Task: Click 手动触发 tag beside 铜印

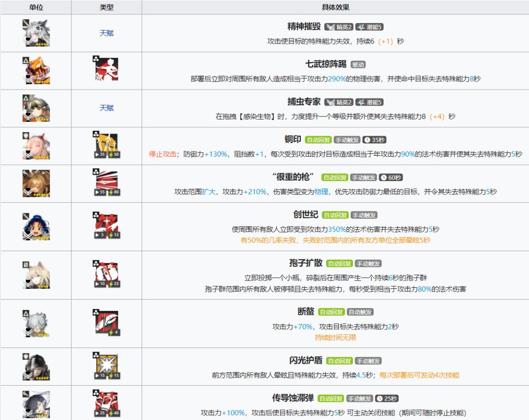Action: click(347, 140)
